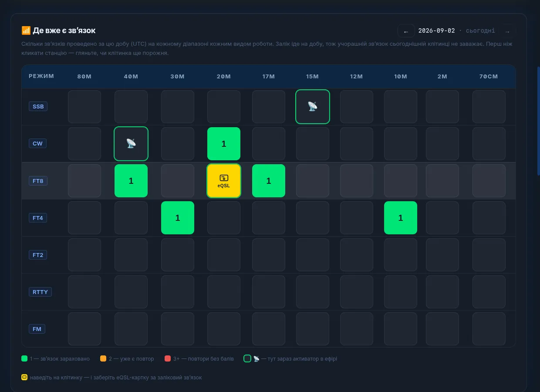Click the РЕЖИМ column header

(41, 76)
